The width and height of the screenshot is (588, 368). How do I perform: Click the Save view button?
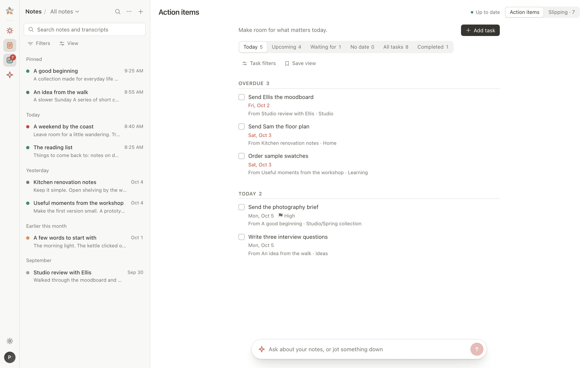coord(300,63)
